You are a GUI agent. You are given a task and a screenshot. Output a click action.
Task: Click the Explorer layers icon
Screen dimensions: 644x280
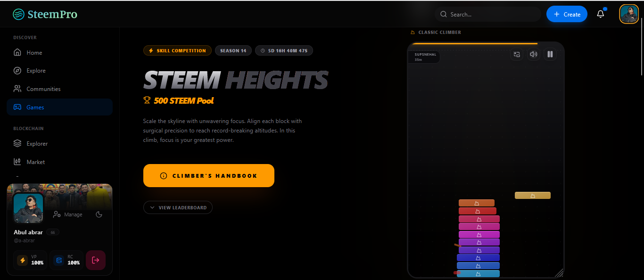[17, 143]
